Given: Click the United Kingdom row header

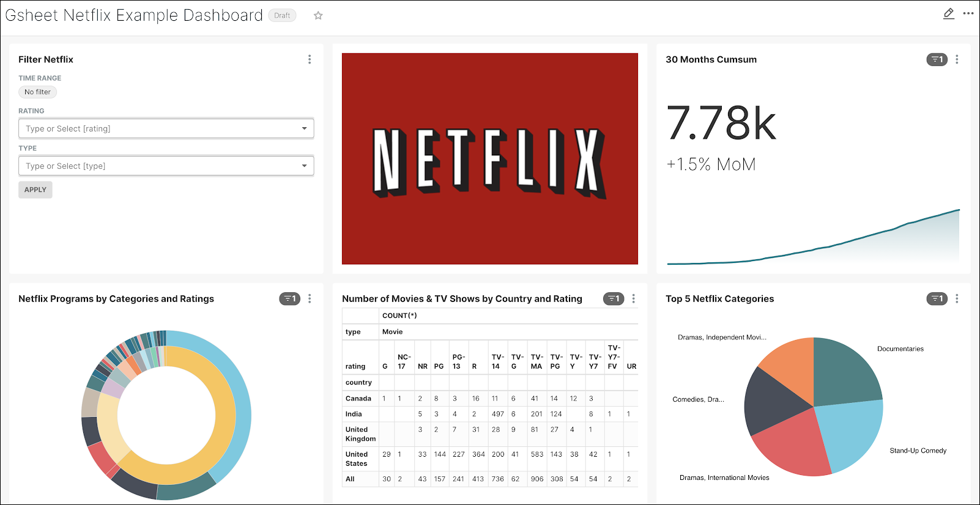Looking at the screenshot, I should coord(360,434).
